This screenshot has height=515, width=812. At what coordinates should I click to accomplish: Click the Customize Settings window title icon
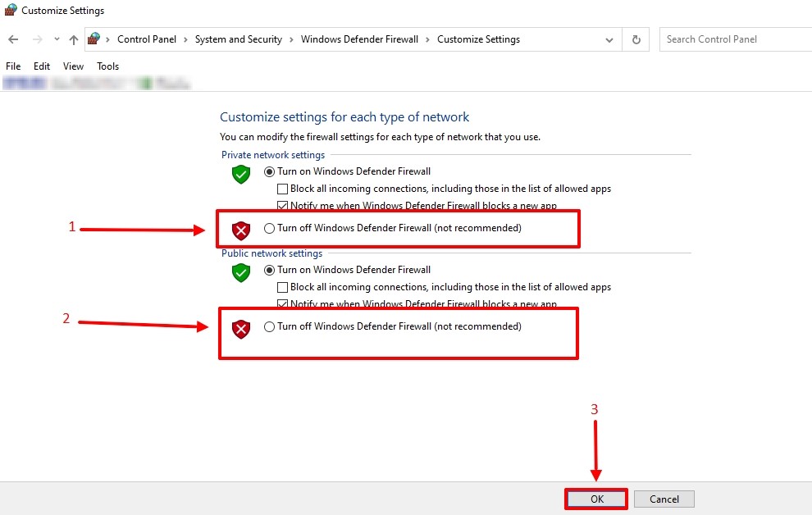coord(11,10)
